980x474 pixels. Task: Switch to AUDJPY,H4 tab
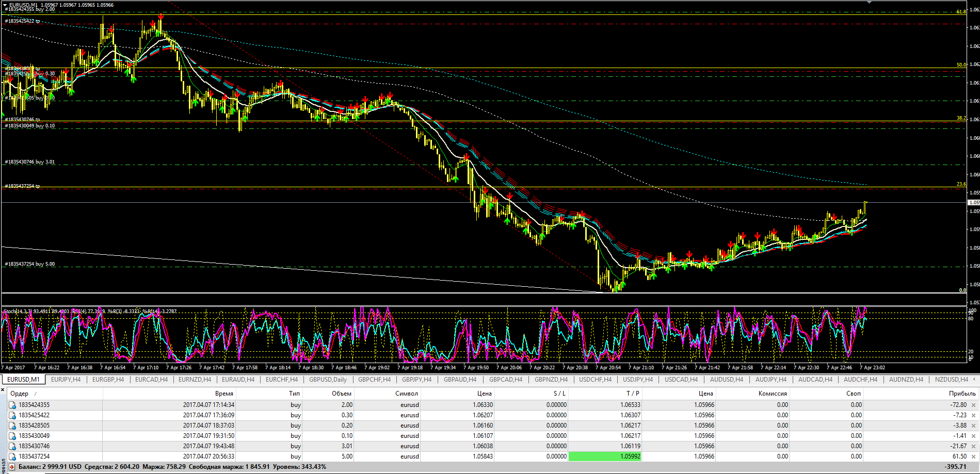coord(770,380)
